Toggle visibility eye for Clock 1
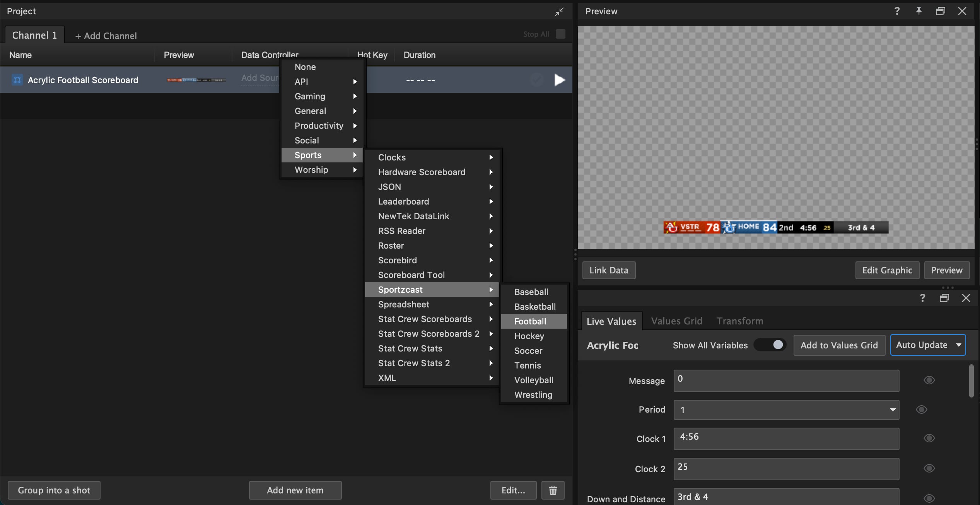980x505 pixels. tap(929, 438)
